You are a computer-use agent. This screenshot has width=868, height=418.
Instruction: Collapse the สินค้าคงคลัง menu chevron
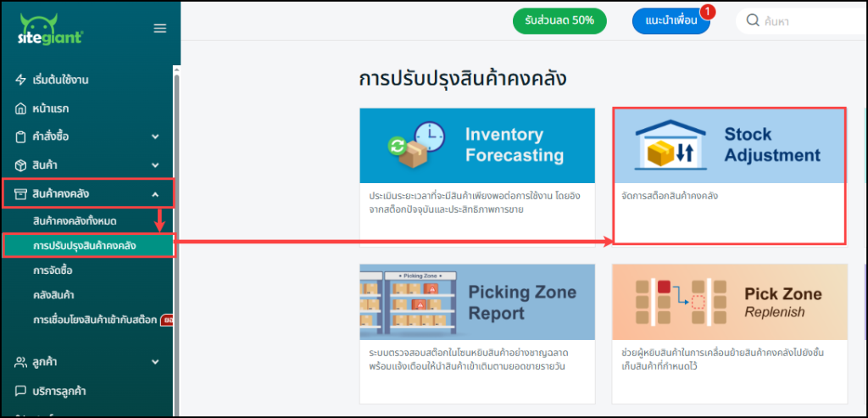pos(155,194)
